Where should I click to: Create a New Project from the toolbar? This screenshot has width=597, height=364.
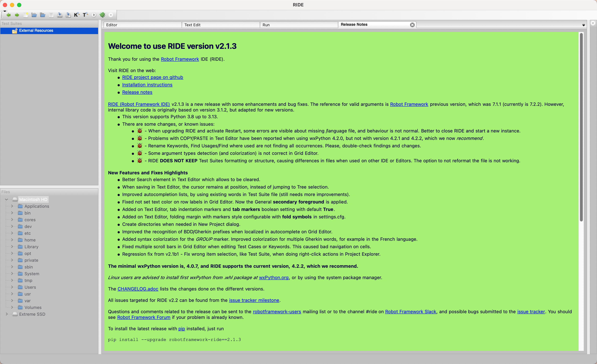pos(26,15)
